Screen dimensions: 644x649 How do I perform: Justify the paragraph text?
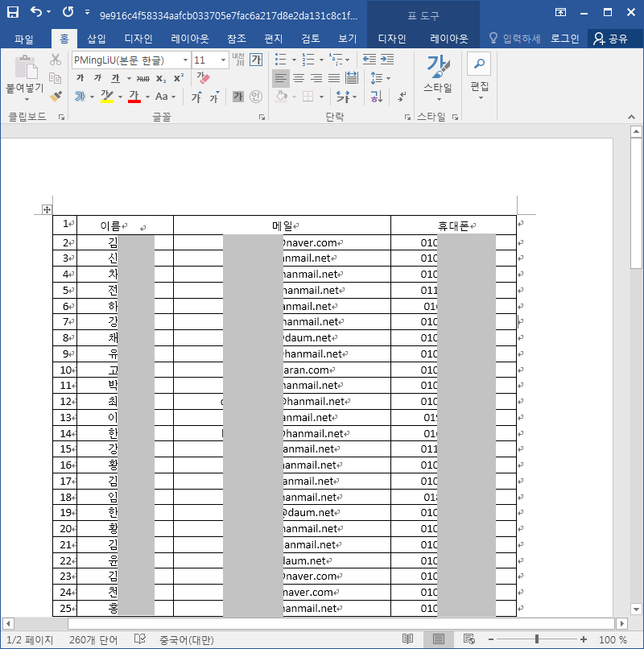point(334,78)
